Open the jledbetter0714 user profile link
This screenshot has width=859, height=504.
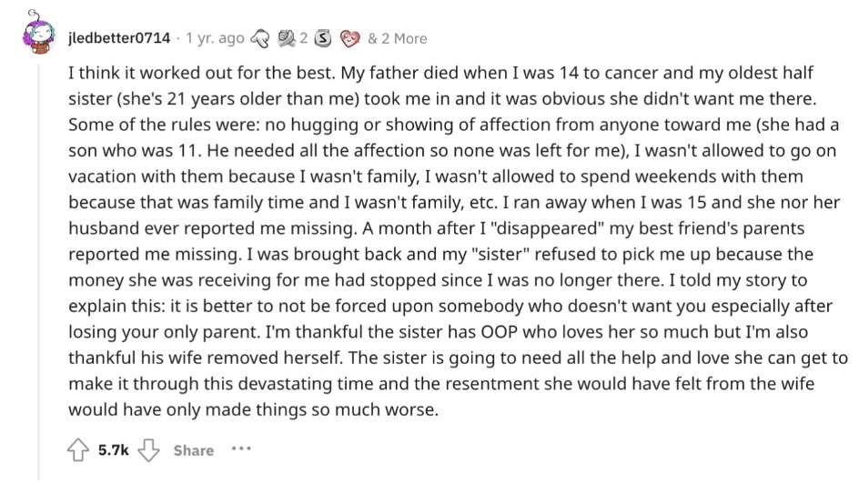coord(119,38)
